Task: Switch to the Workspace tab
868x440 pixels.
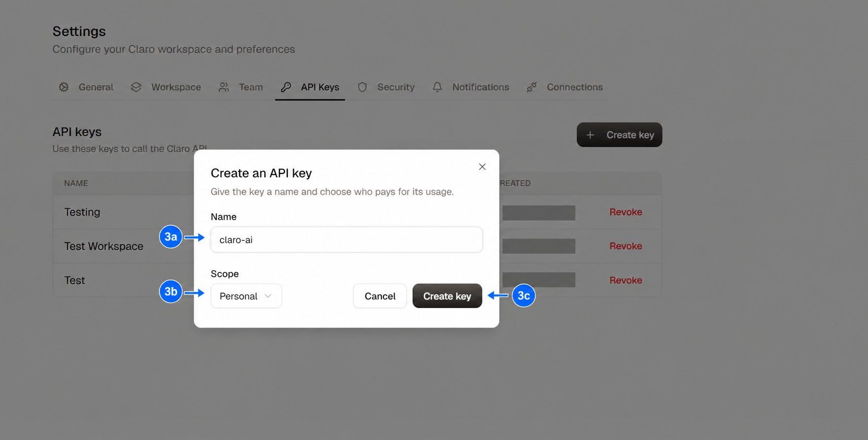Action: click(x=166, y=87)
